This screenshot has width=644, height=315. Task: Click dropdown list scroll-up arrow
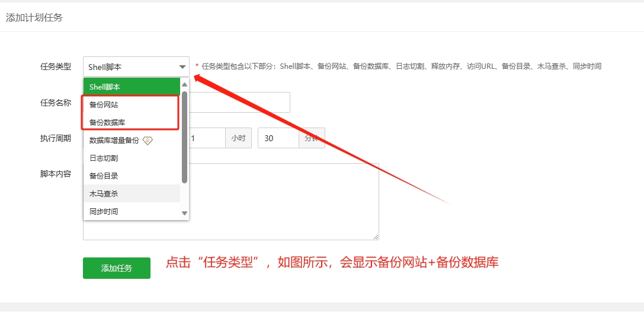pyautogui.click(x=184, y=84)
